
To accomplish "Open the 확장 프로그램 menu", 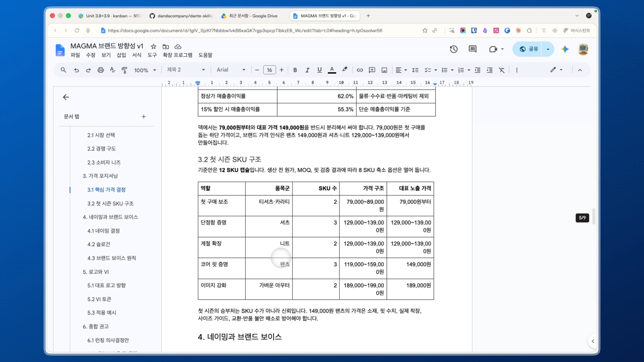I will (x=178, y=55).
